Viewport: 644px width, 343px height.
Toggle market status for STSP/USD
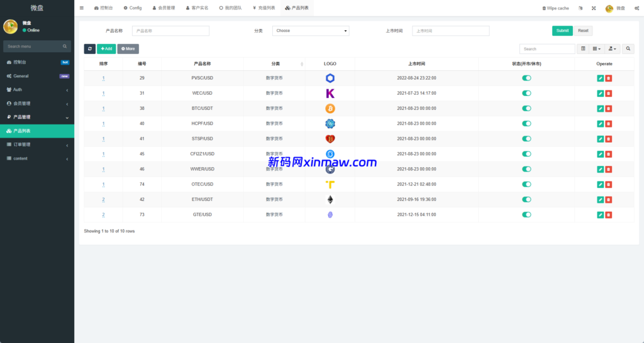[x=526, y=139]
